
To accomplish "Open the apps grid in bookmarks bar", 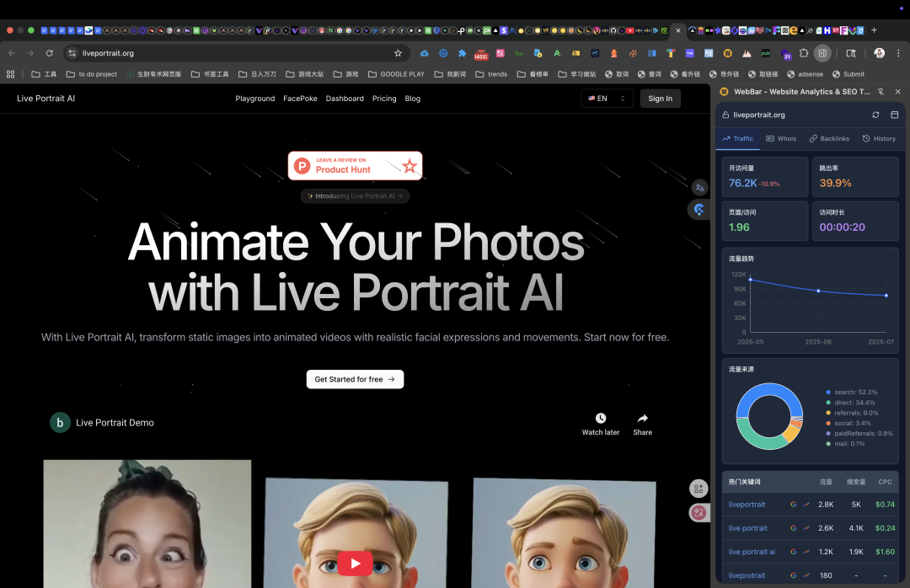I will coord(10,74).
